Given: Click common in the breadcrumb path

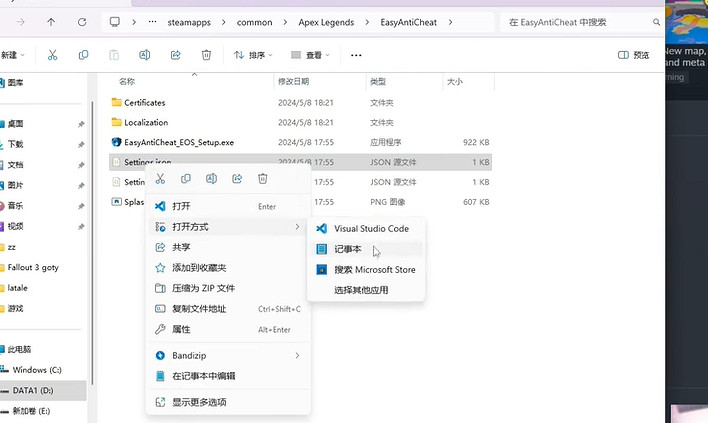Looking at the screenshot, I should 255,23.
